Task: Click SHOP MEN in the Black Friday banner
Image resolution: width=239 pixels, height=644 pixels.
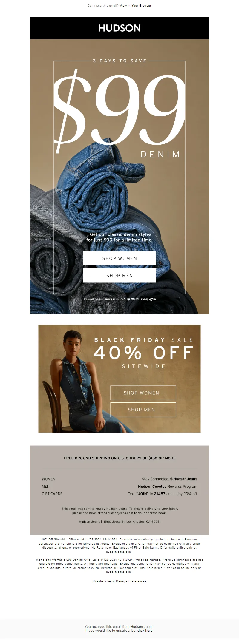Action: (143, 410)
